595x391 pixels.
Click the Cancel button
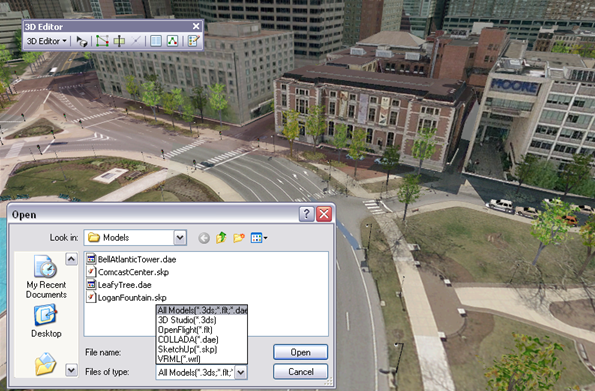(x=301, y=372)
